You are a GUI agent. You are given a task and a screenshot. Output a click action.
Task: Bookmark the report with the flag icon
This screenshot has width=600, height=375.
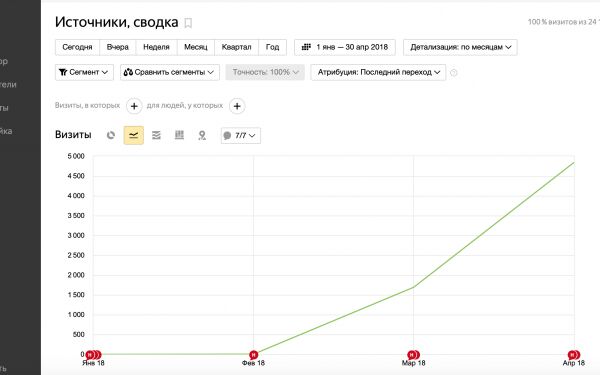[188, 23]
